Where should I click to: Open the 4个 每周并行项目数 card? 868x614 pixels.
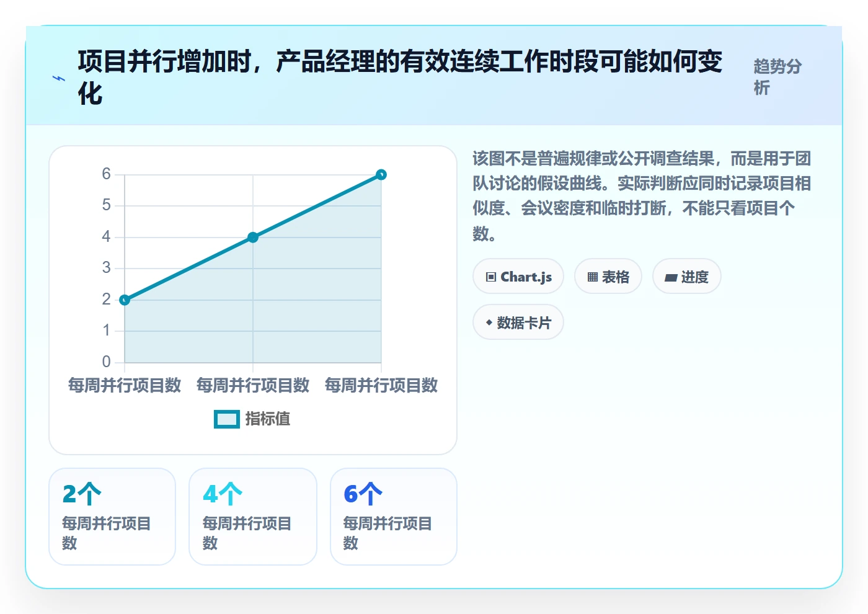click(x=253, y=517)
